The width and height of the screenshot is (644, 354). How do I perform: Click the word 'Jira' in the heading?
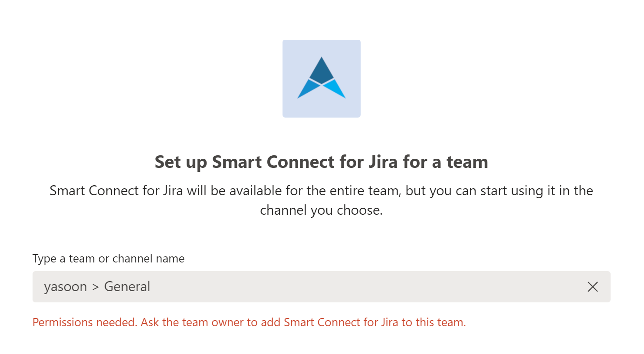383,162
